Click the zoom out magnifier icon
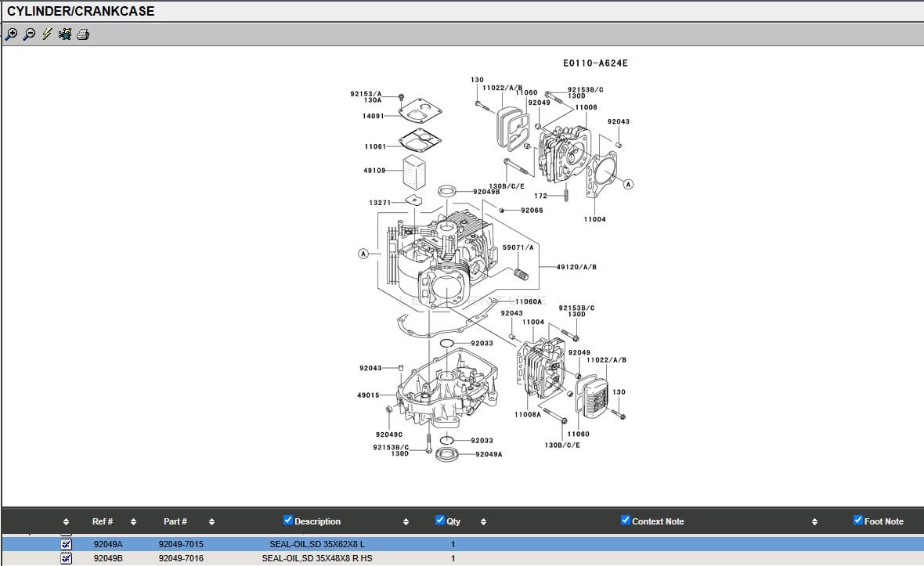Screen dimensions: 924x566 tap(29, 34)
